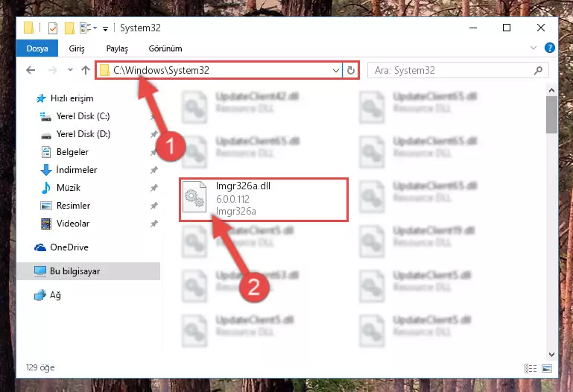Click the folder icon at title bar left

28,28
